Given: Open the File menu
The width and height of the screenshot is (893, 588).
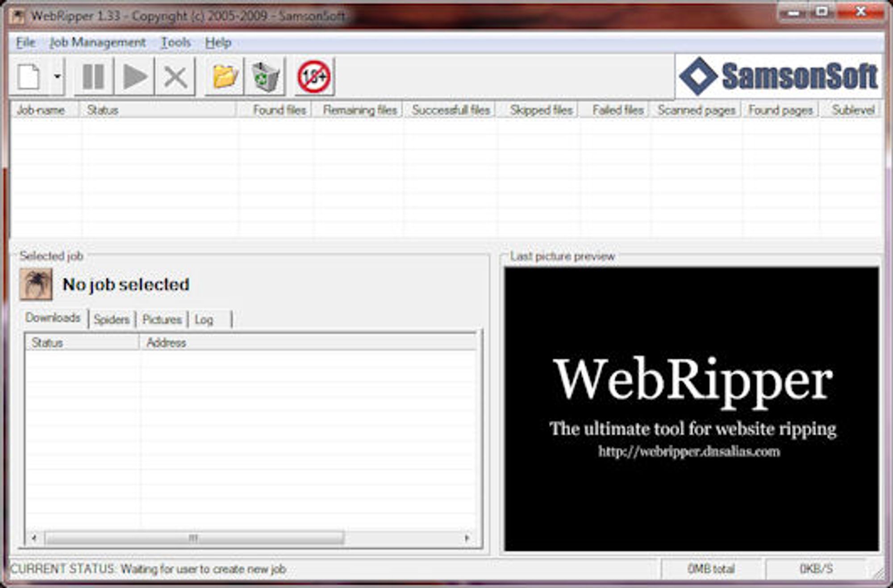Looking at the screenshot, I should pyautogui.click(x=25, y=42).
